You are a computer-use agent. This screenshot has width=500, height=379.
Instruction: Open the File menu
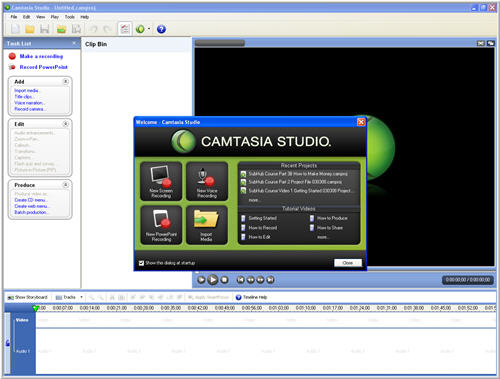(x=14, y=17)
